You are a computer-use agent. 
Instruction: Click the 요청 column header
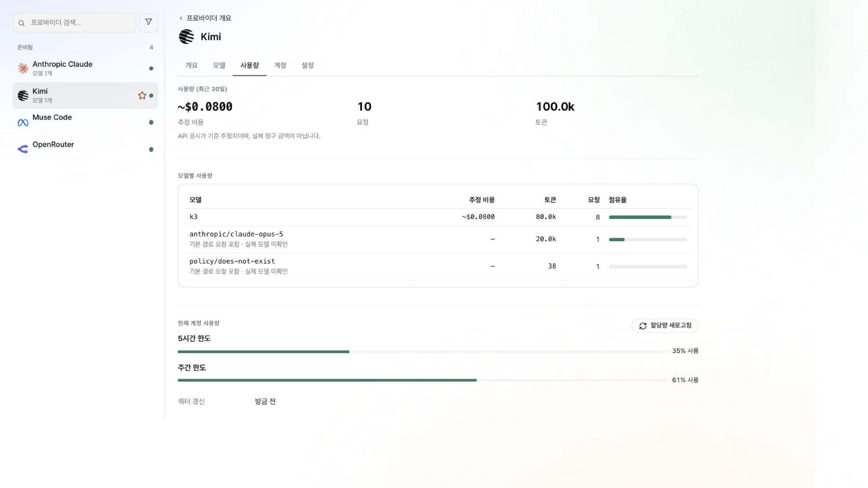click(594, 200)
